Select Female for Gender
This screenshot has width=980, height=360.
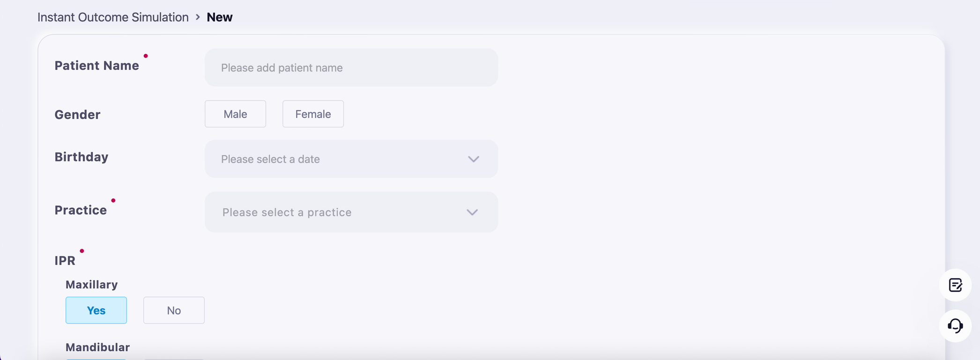pyautogui.click(x=313, y=114)
